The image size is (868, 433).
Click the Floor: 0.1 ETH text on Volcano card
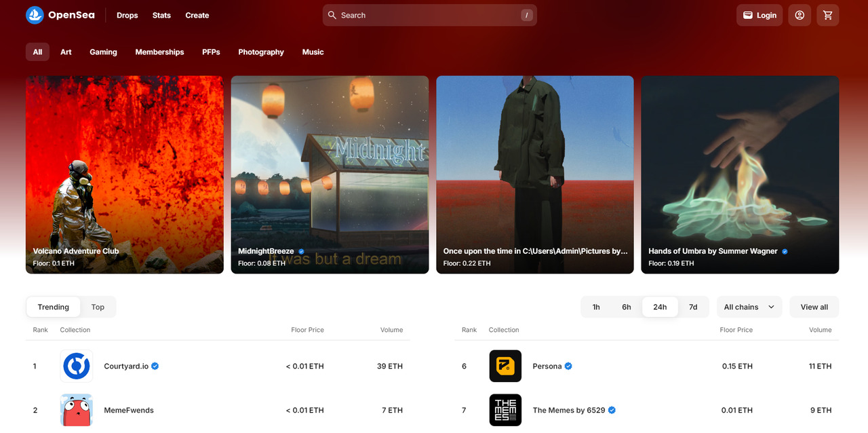pos(54,263)
